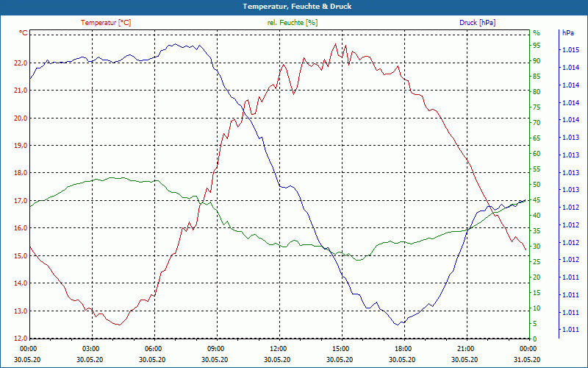Click the 09:00 time axis label
Viewport: 588px width, 368px height.
215,349
